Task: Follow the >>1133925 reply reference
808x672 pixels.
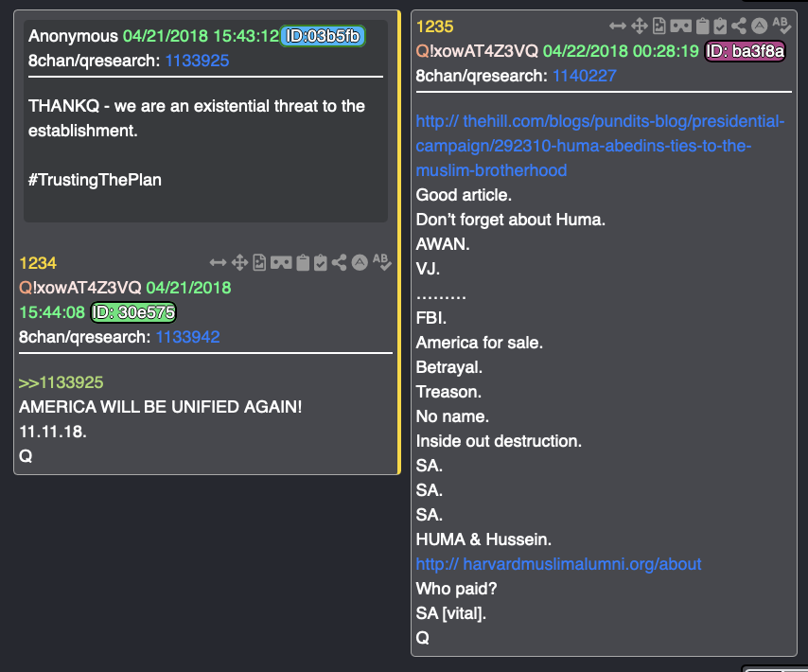Action: [61, 382]
